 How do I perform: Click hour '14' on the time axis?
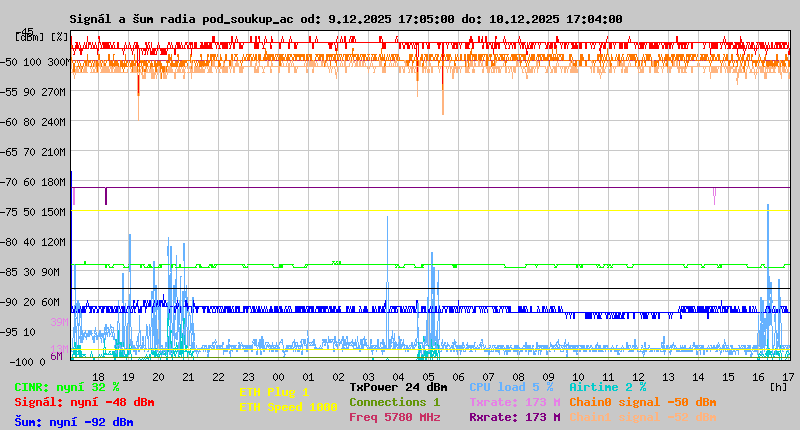pos(698,377)
